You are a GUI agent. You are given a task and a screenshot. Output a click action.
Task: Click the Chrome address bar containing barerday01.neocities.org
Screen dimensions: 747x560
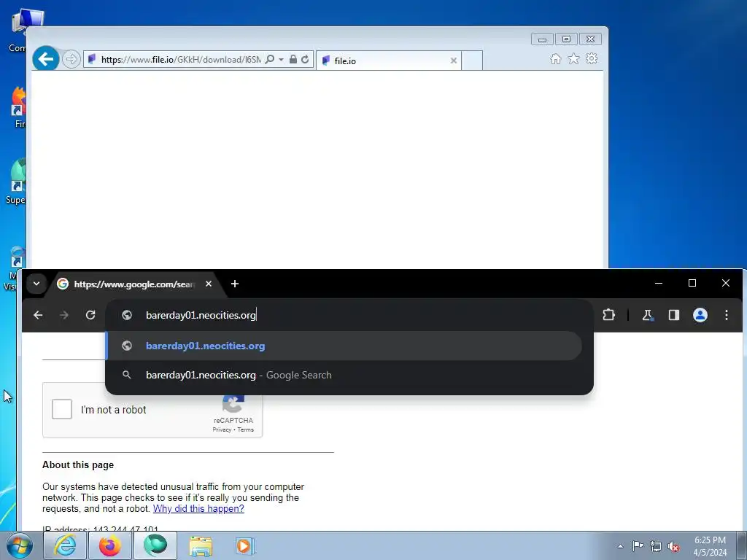click(349, 315)
